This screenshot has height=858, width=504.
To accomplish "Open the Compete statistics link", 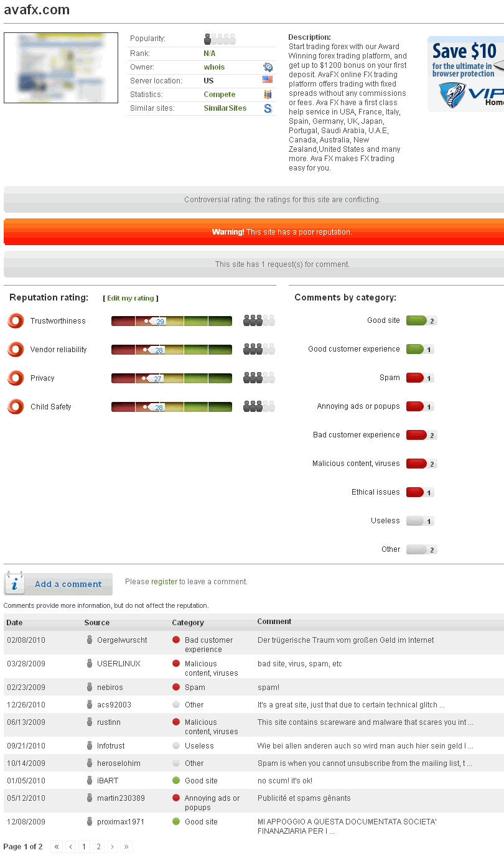I will pos(220,95).
